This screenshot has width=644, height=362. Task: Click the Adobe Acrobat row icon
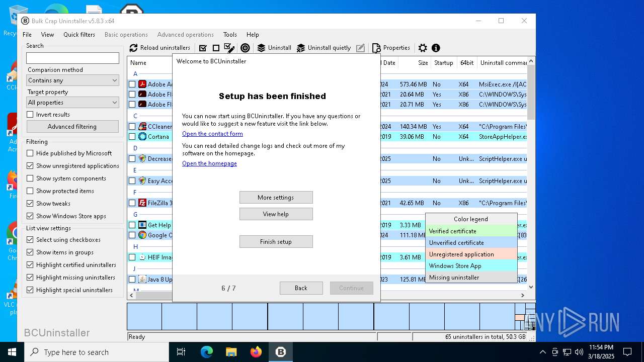pyautogui.click(x=142, y=84)
